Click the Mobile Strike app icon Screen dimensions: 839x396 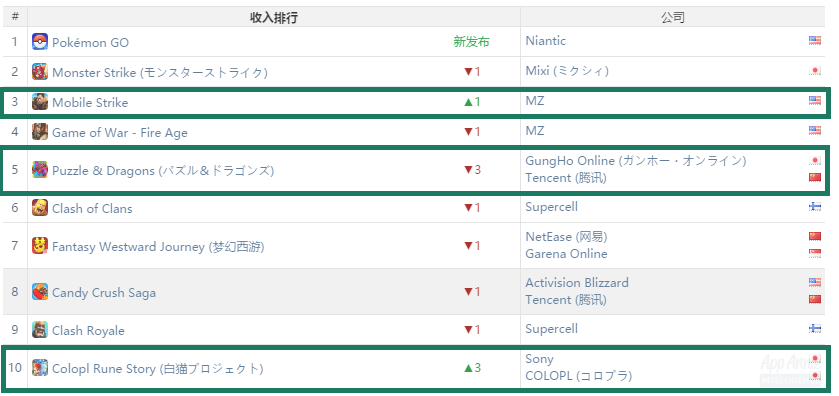(40, 102)
